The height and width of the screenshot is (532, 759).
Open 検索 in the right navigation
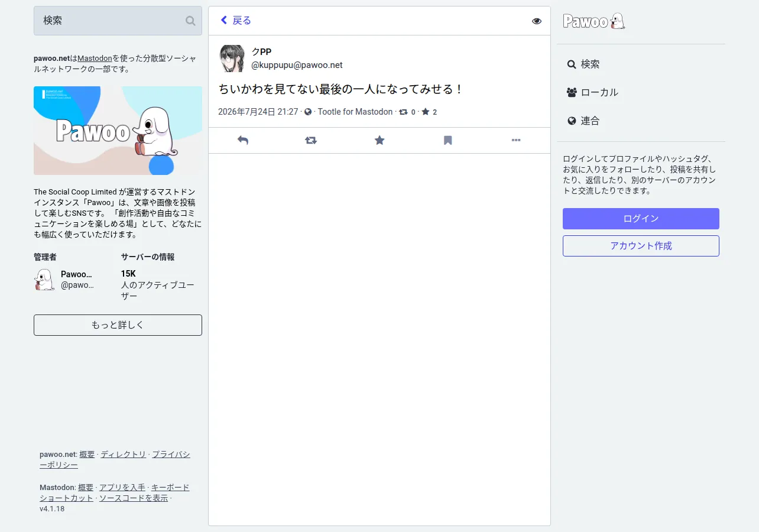click(x=583, y=64)
